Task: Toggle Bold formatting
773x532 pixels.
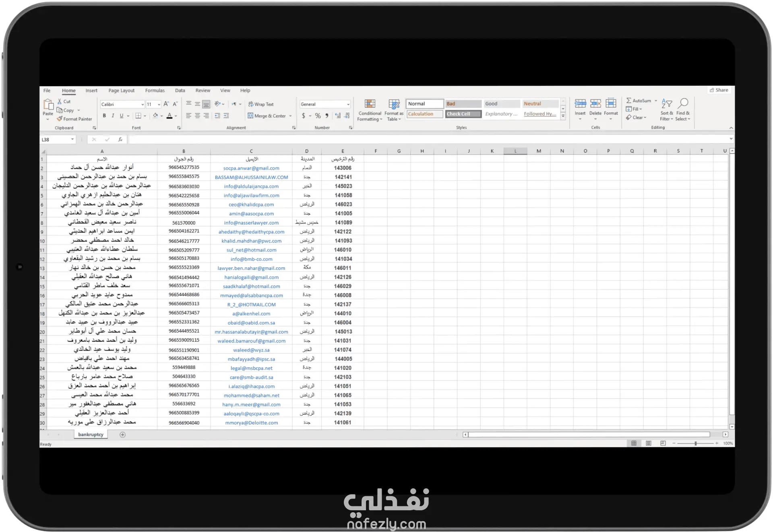Action: click(104, 116)
